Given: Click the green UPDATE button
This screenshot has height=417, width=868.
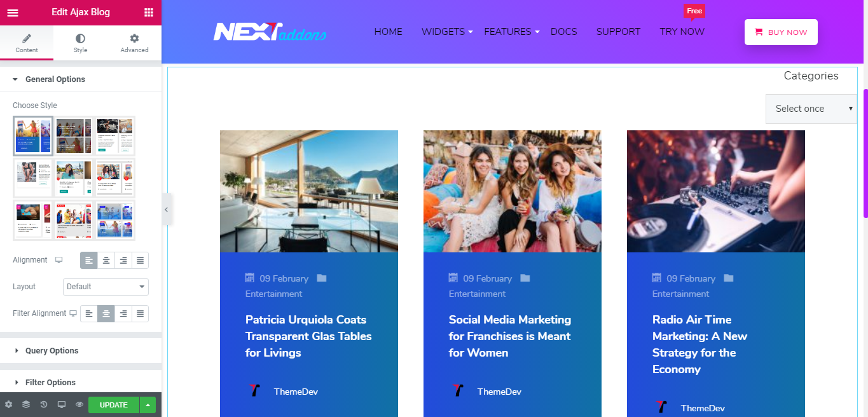Looking at the screenshot, I should click(x=114, y=405).
